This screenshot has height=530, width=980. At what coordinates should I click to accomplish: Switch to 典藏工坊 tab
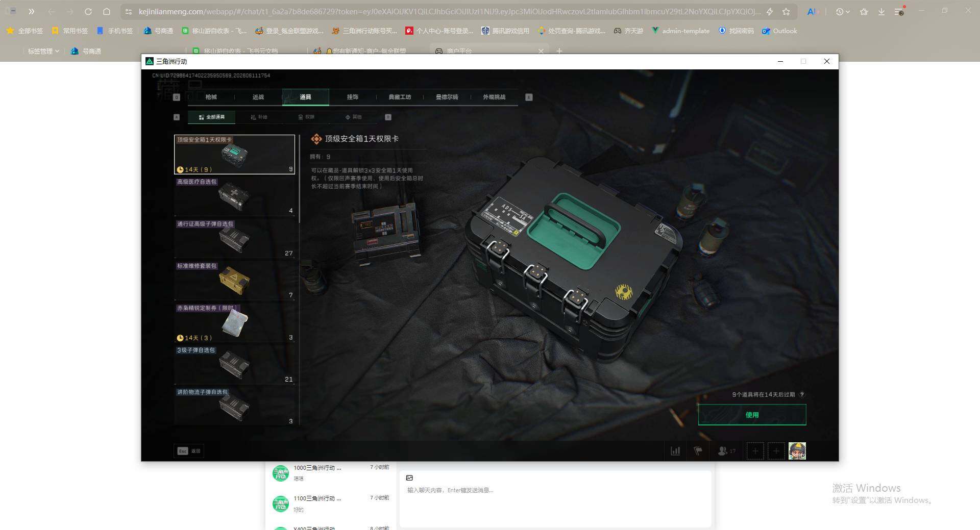(400, 97)
